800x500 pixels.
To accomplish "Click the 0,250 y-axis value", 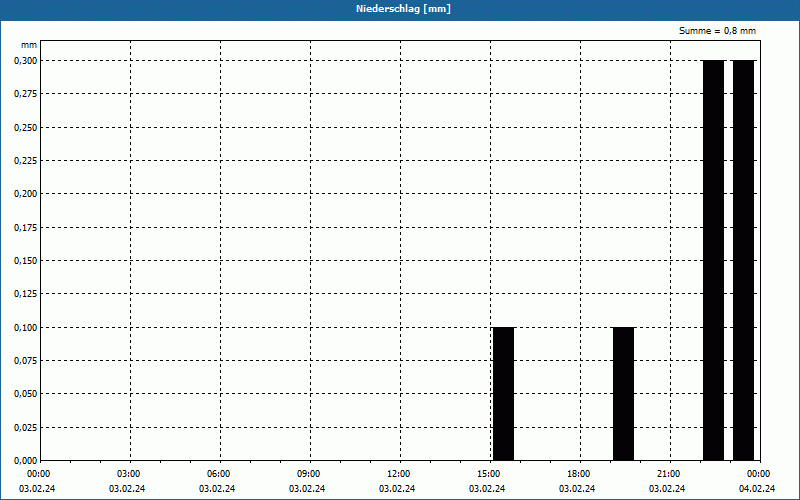I will (26, 128).
